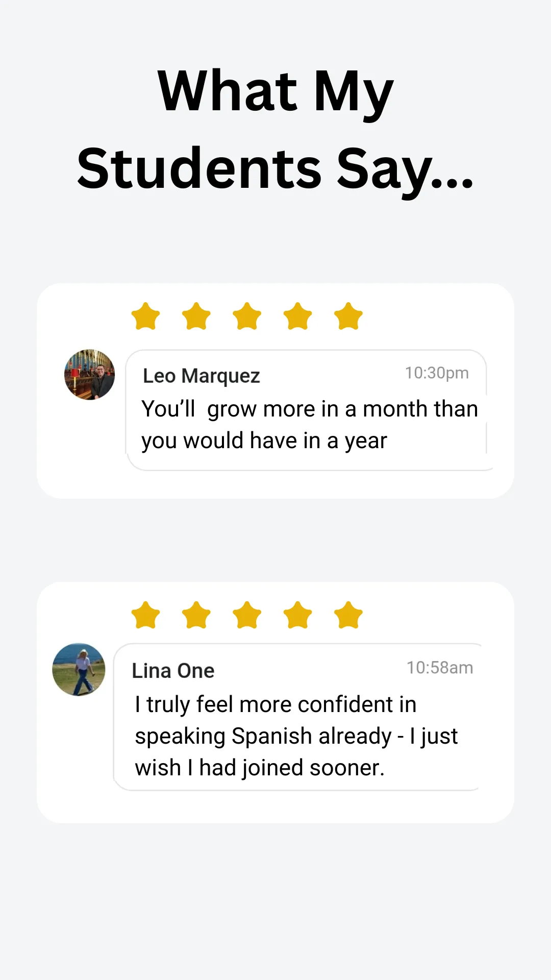Click the fifth star in Leo Marquez's rating

coord(348,316)
